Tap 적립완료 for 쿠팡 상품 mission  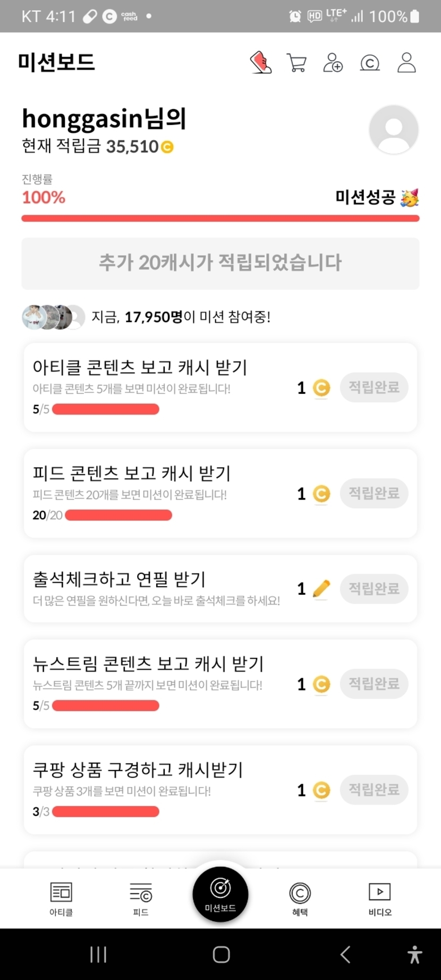[374, 789]
